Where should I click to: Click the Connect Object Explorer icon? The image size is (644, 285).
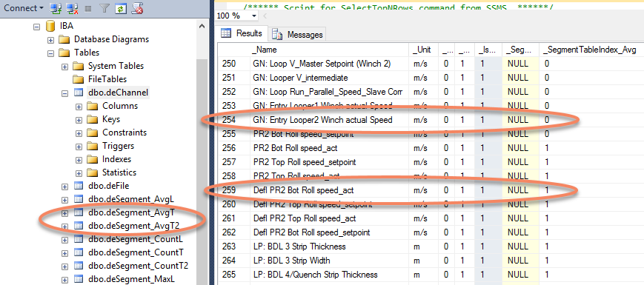coord(56,8)
